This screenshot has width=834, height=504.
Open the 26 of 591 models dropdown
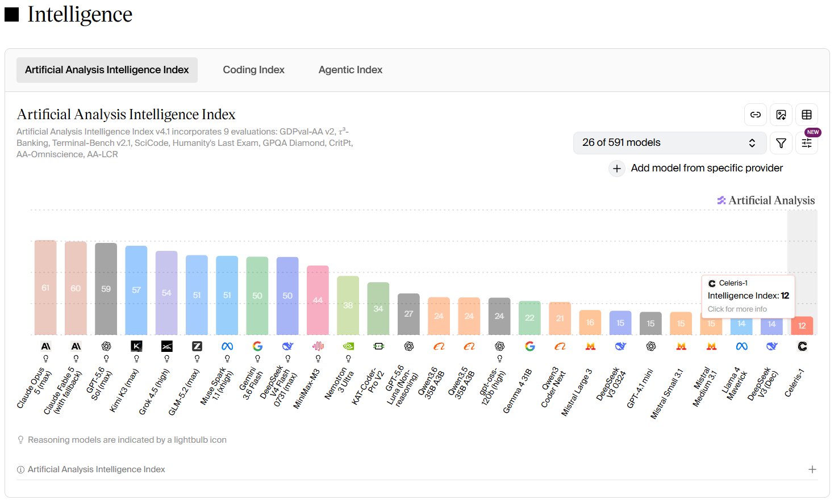670,143
